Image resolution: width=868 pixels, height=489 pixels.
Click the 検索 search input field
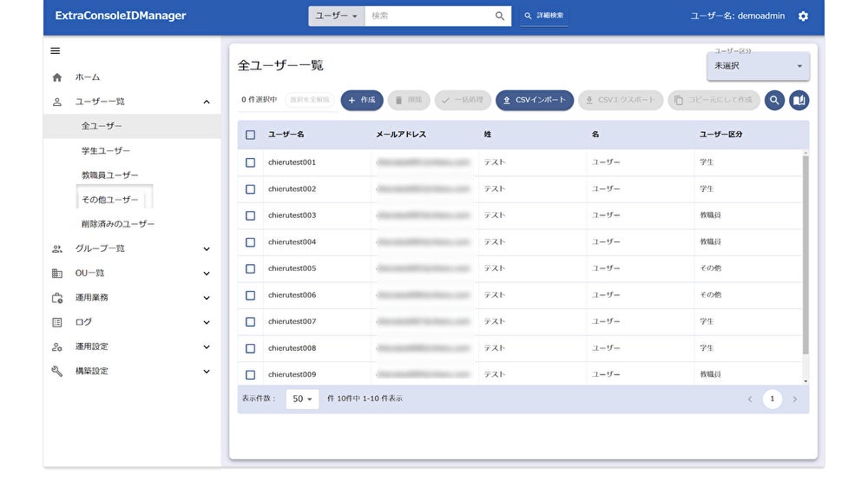pos(428,16)
